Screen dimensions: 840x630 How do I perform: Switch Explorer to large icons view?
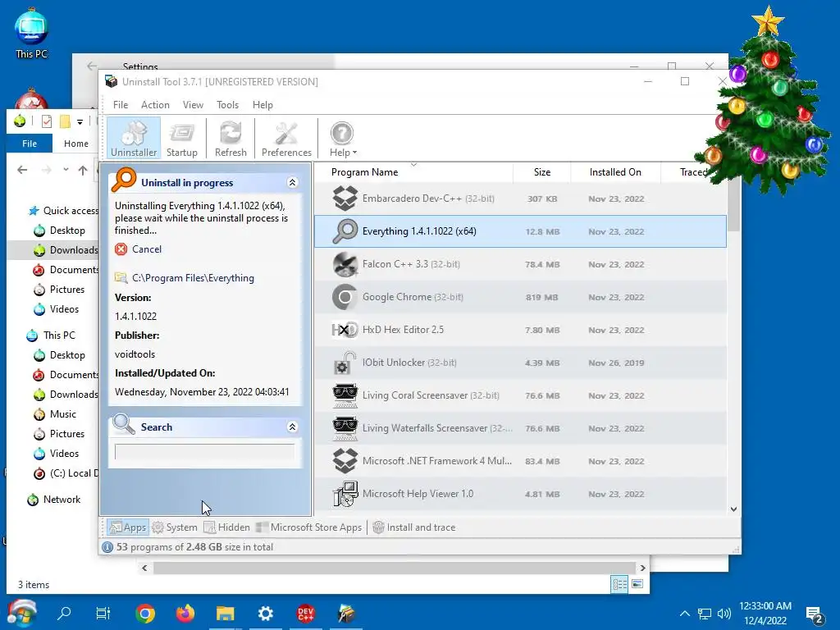click(x=637, y=584)
